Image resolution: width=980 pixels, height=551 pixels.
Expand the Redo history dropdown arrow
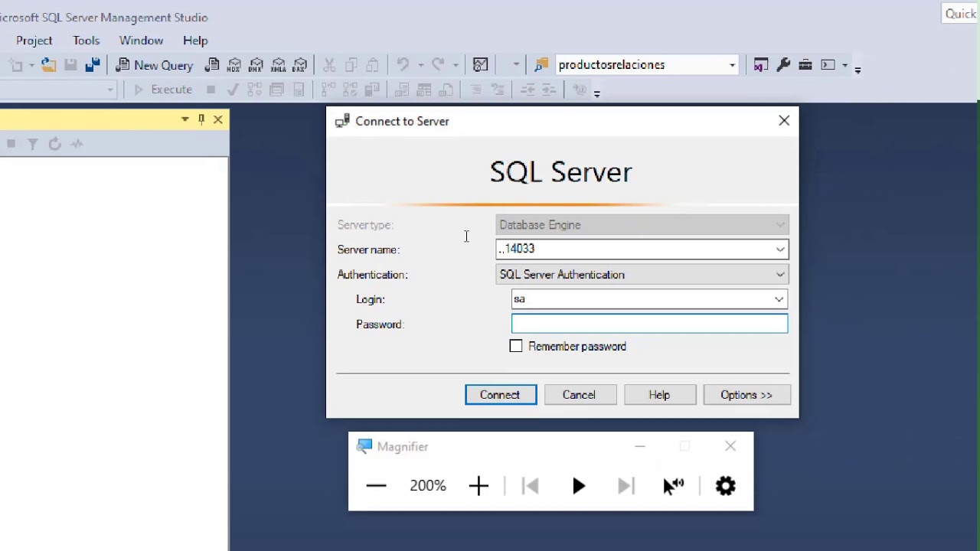[456, 65]
